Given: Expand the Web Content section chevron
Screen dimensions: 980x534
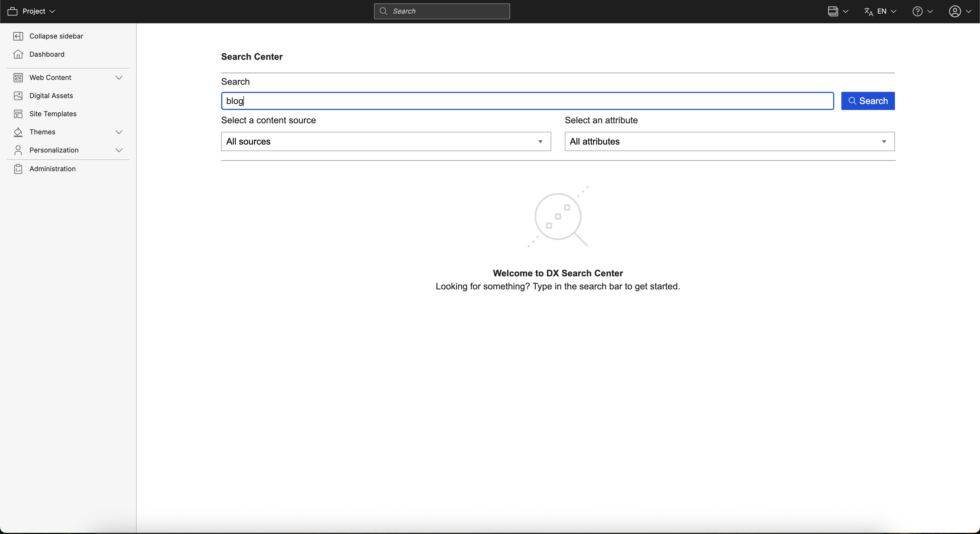Looking at the screenshot, I should pos(119,78).
